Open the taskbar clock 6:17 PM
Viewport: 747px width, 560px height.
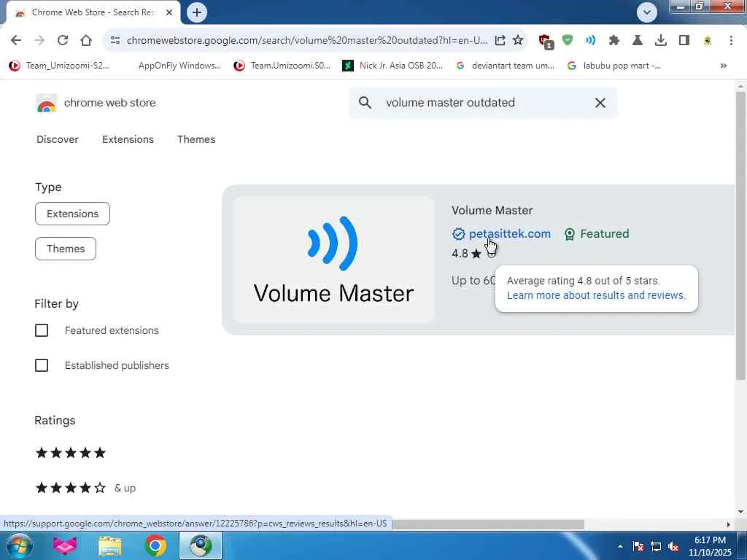point(710,546)
